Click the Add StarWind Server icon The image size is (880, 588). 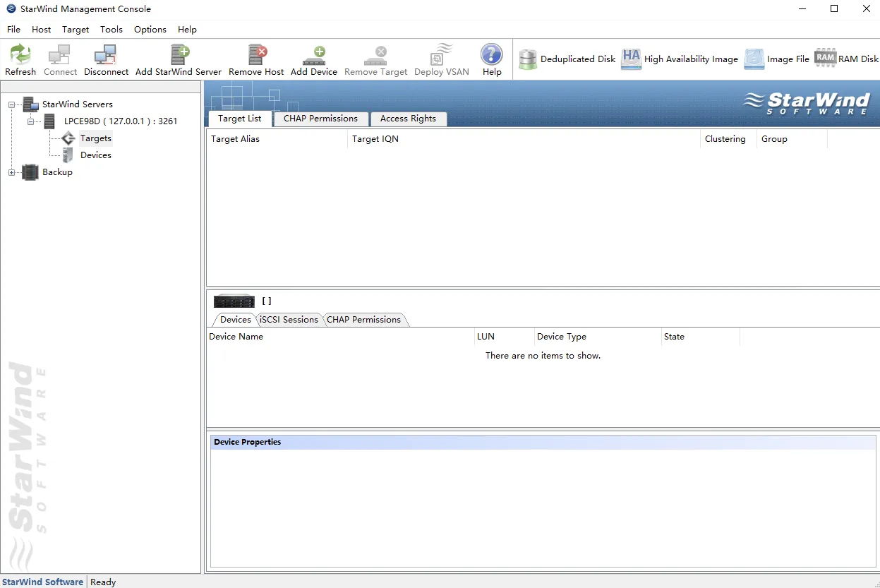coord(179,59)
